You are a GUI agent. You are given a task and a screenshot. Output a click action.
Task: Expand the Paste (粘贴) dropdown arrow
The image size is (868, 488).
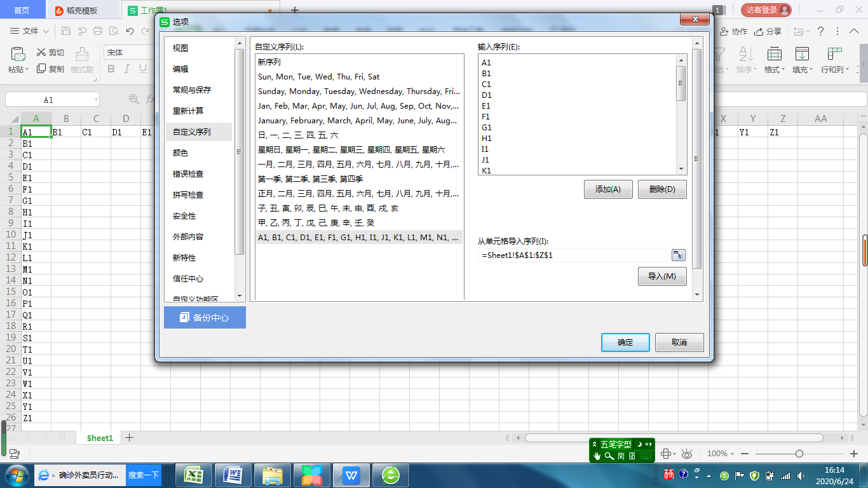click(x=27, y=70)
